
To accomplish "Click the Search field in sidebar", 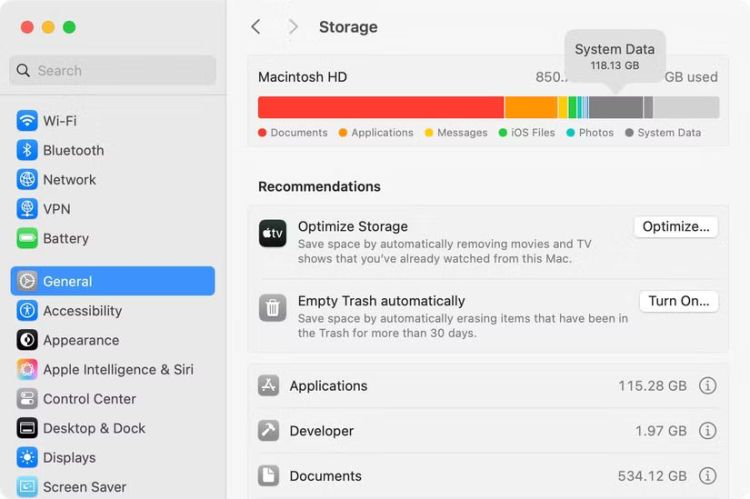I will [112, 70].
